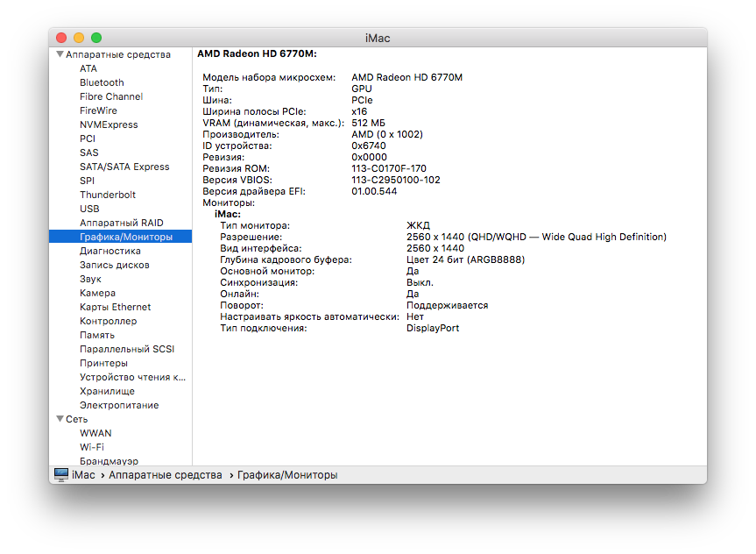Click the iMac computer icon in path bar
The width and height of the screenshot is (756, 554).
pos(61,475)
